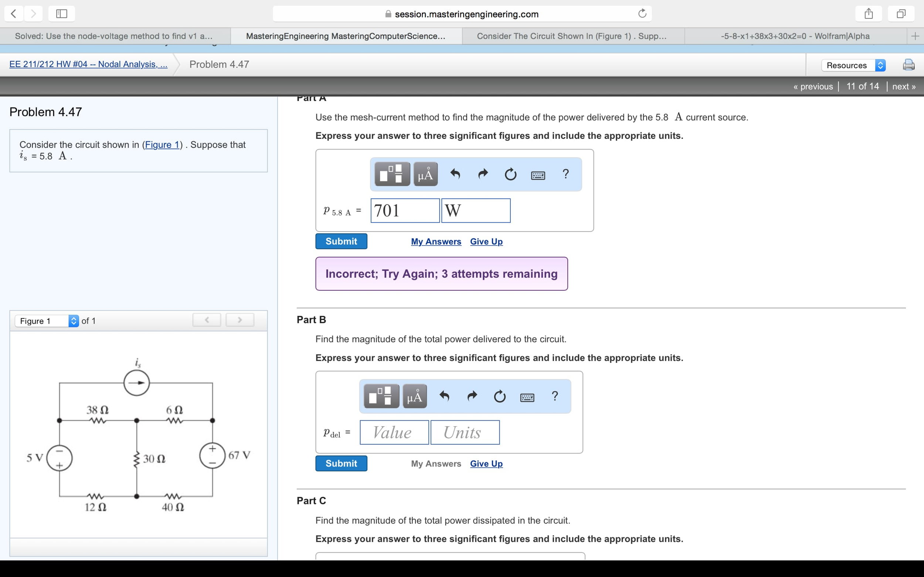The height and width of the screenshot is (577, 924).
Task: Reset the Part A answer field
Action: 510,174
